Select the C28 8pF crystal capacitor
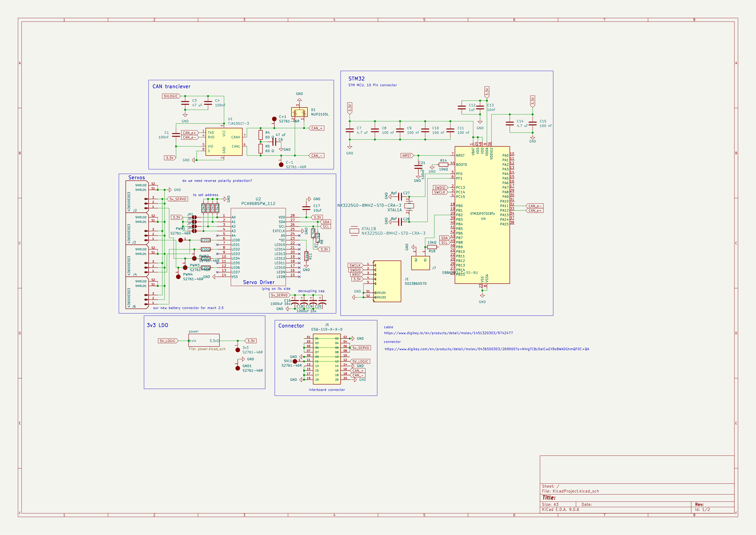Viewport: 756px width, 535px height. [x=400, y=222]
